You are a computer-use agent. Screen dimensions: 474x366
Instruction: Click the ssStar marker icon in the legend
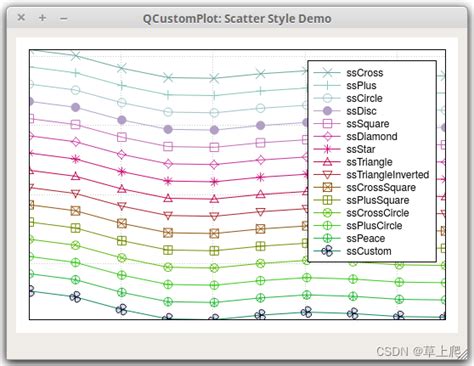pos(327,149)
